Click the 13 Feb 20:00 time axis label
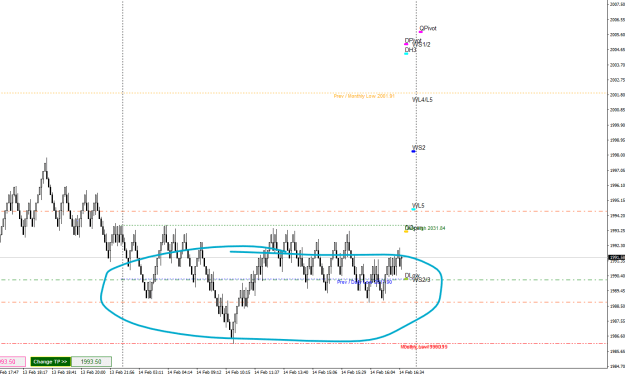625x377 pixels. [x=93, y=372]
